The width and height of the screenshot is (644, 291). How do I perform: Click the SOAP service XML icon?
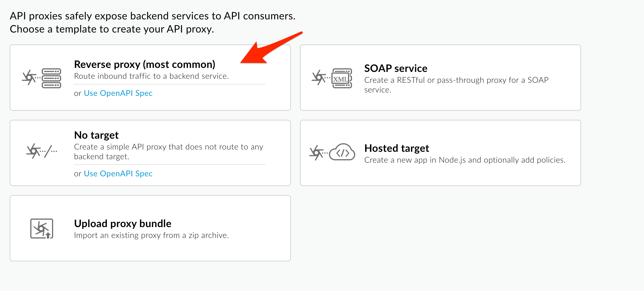(332, 78)
